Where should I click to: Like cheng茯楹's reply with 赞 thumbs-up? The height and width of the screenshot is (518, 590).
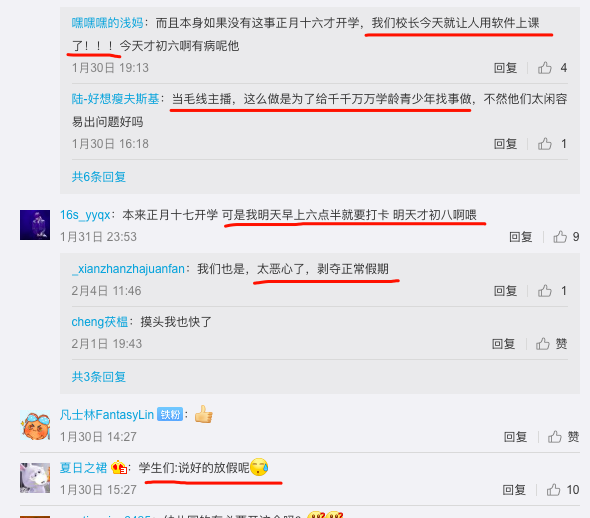[x=543, y=344]
